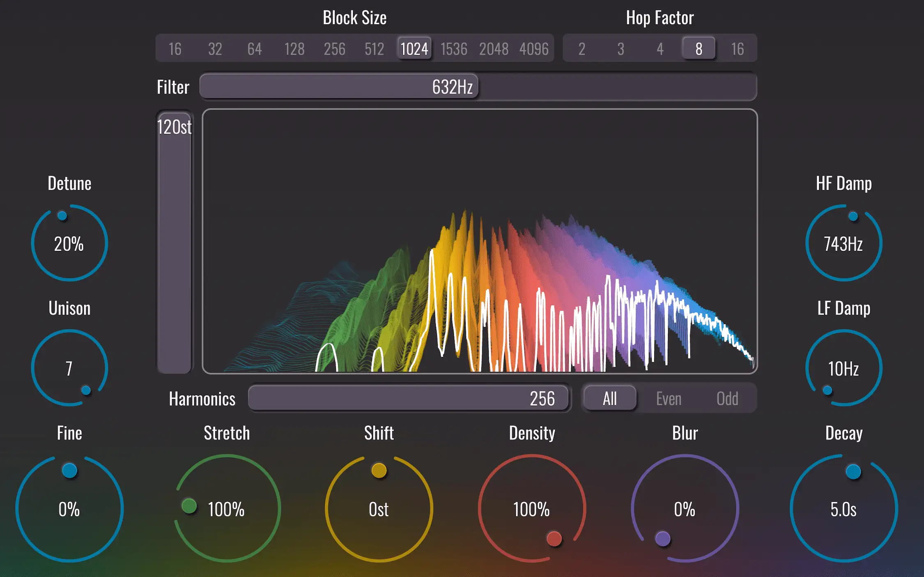Click the Detune knob at 20%
The image size is (924, 577).
pyautogui.click(x=69, y=243)
